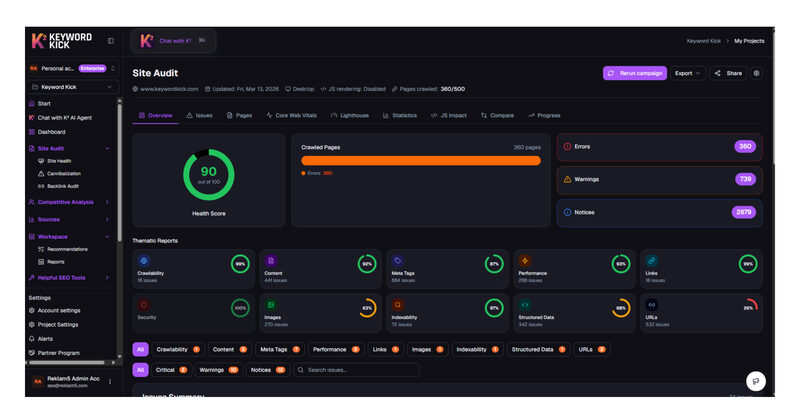800x417 pixels.
Task: Expand the Sources sidebar section
Action: tap(107, 219)
